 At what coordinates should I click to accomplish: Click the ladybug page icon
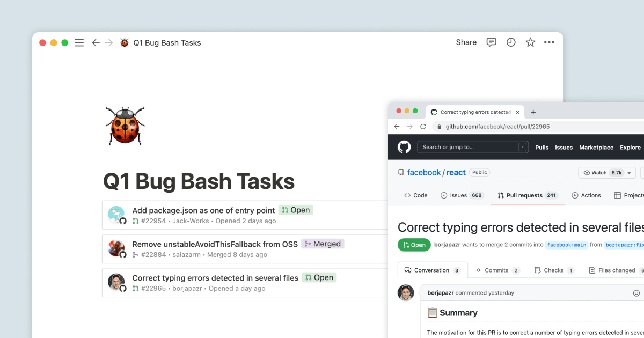click(x=125, y=126)
